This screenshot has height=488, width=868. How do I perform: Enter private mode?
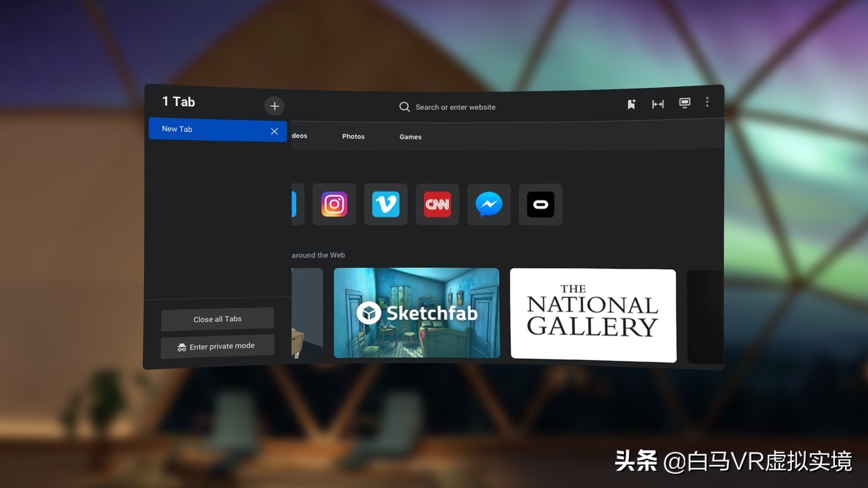pyautogui.click(x=217, y=346)
